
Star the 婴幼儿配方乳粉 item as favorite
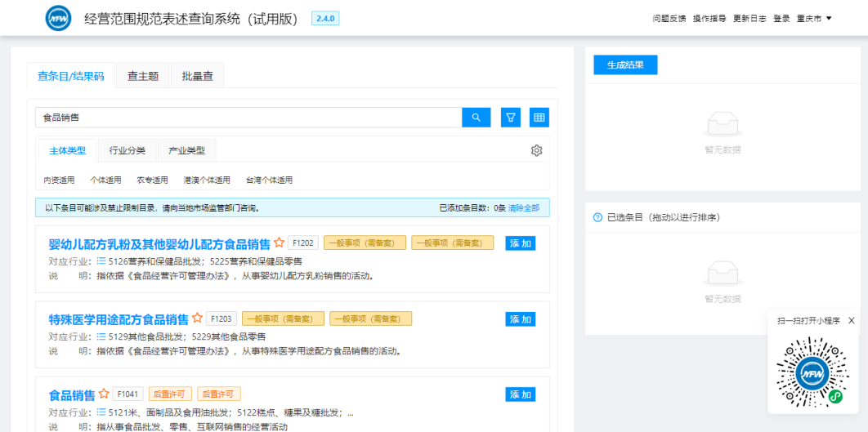[x=279, y=243]
